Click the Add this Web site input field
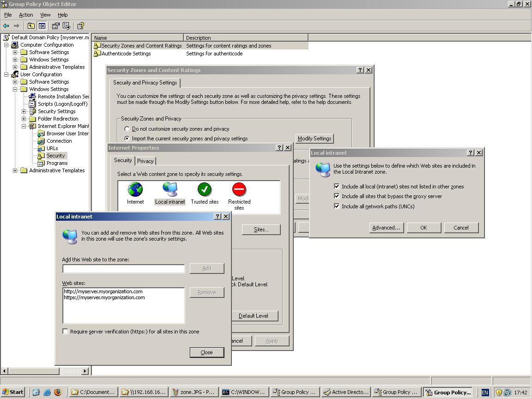The width and height of the screenshot is (532, 399). (x=123, y=269)
